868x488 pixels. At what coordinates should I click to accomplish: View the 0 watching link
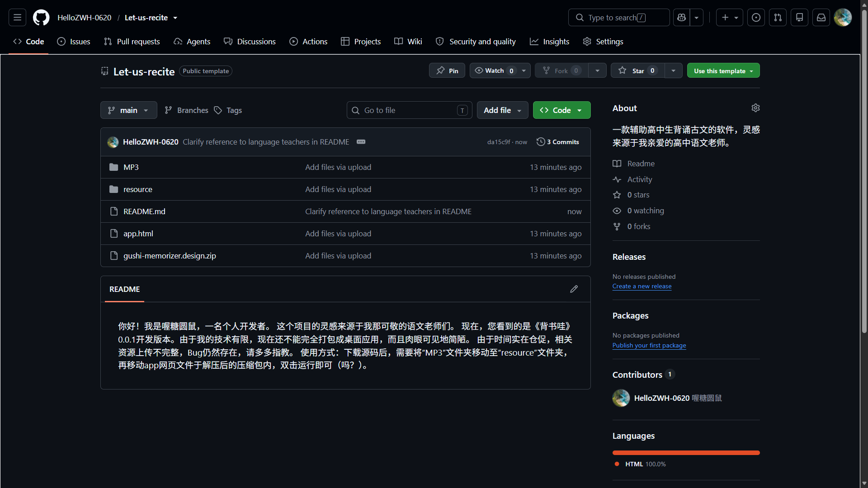point(638,211)
